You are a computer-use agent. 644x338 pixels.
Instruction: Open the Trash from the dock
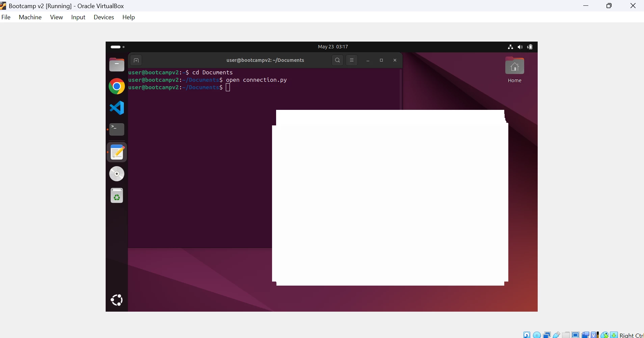tap(117, 195)
